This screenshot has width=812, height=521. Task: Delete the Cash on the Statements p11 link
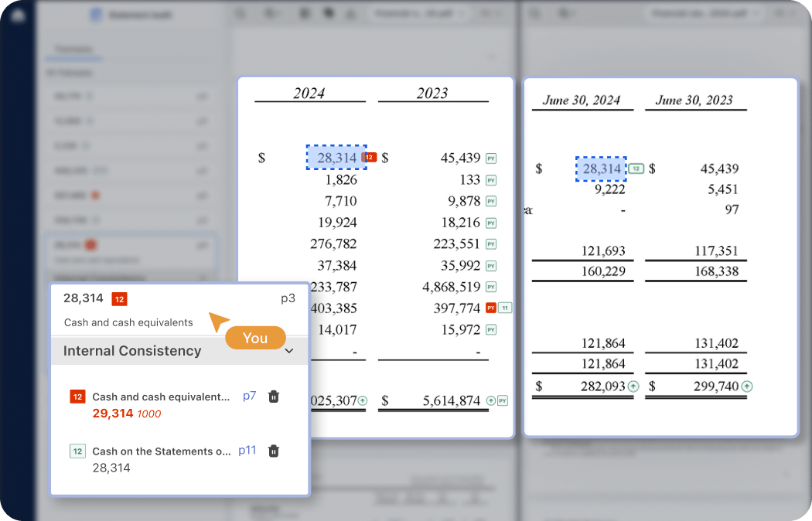(273, 451)
